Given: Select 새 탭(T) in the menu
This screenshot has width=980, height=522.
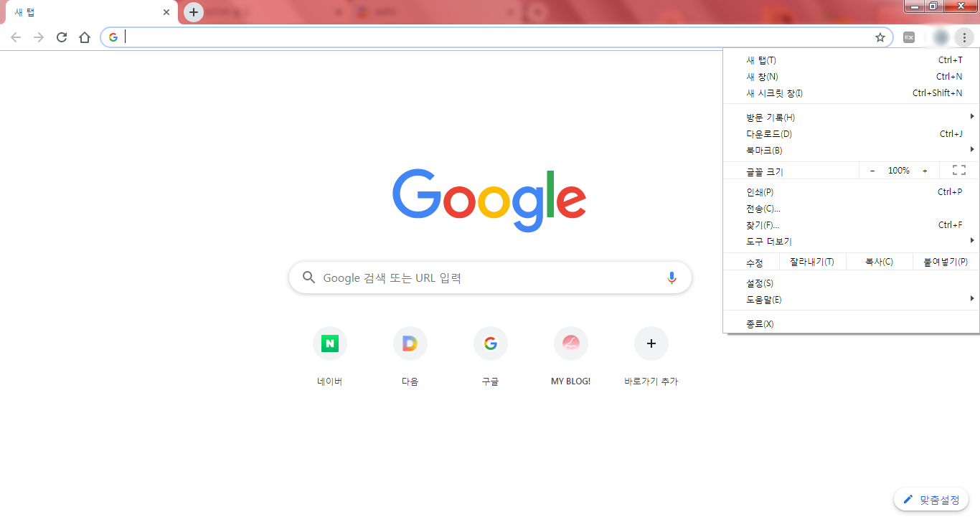Looking at the screenshot, I should pyautogui.click(x=852, y=60).
